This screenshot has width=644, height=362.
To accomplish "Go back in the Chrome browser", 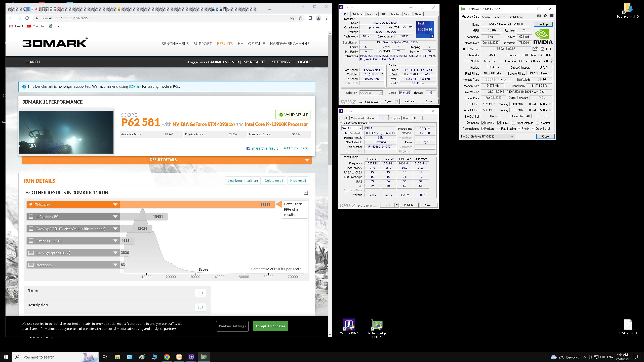I will coord(11,18).
